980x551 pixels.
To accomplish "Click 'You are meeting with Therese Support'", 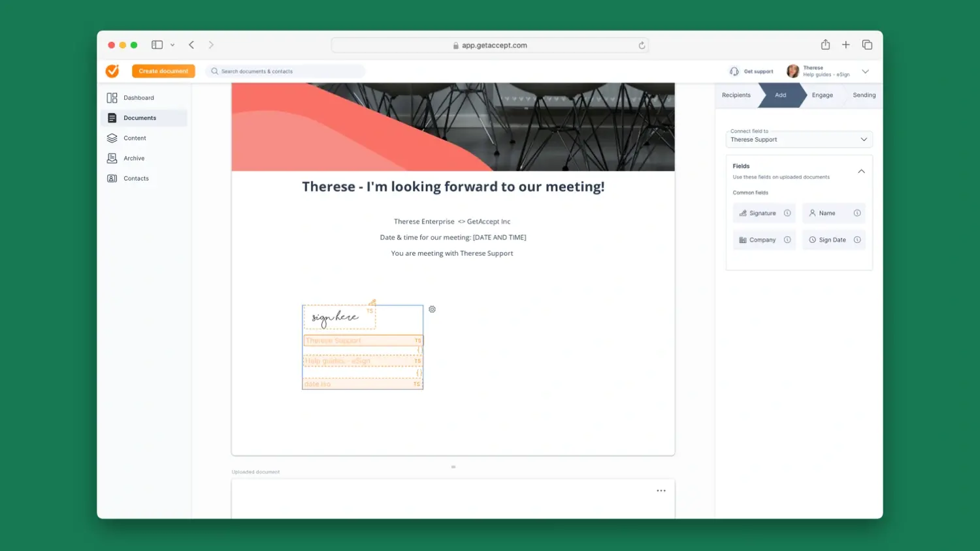I will pos(452,253).
